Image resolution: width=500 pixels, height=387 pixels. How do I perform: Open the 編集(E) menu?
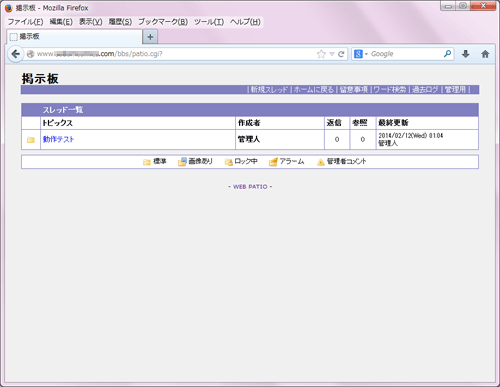[61, 22]
